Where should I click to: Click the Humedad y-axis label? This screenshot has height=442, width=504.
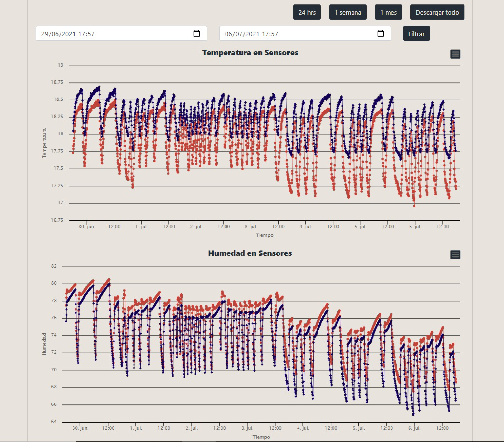[x=44, y=344]
